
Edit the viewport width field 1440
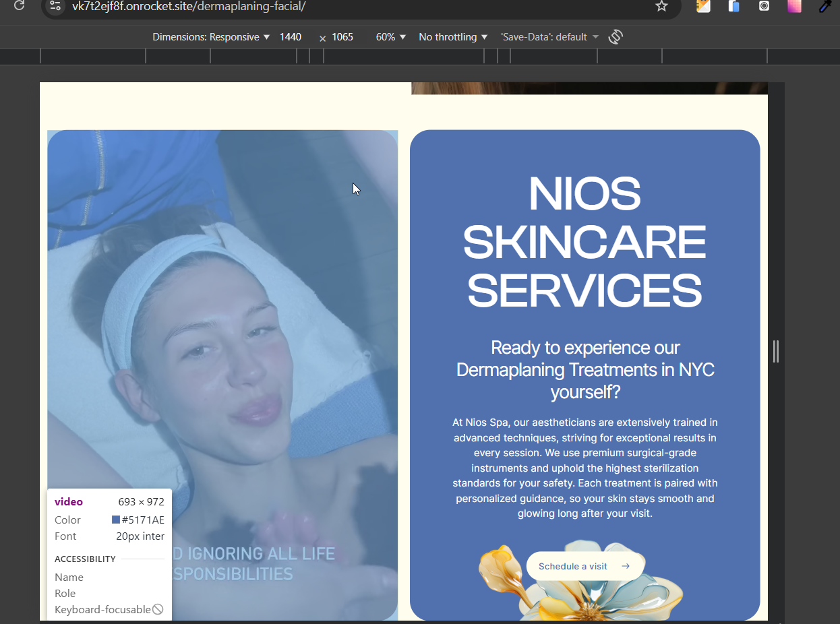point(291,37)
